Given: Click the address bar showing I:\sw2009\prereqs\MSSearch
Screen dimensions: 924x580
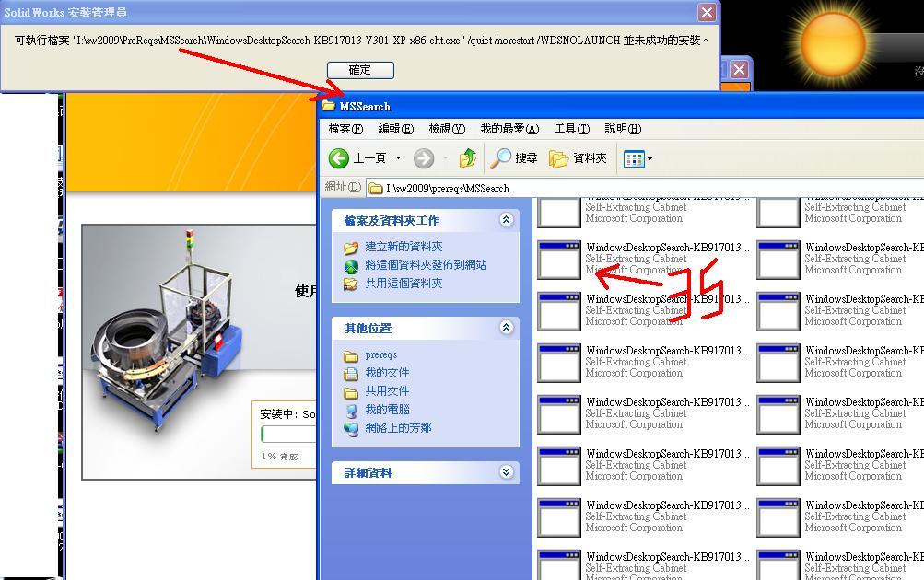Looking at the screenshot, I should point(645,189).
